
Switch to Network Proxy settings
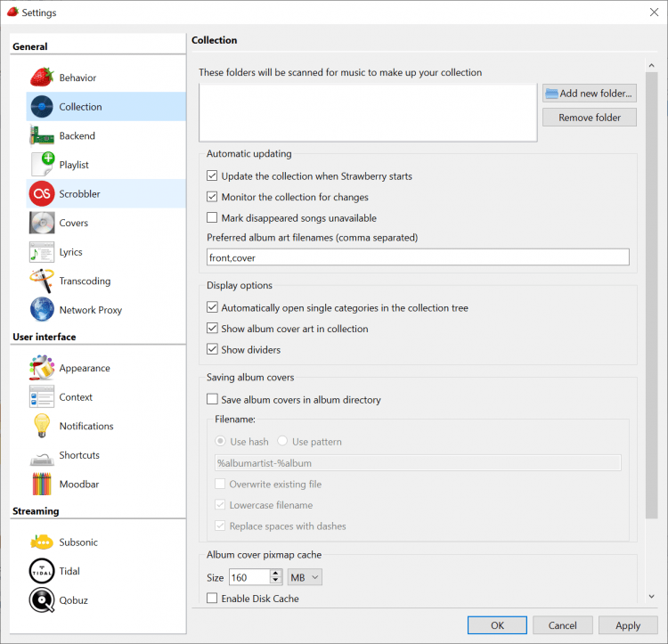pyautogui.click(x=90, y=310)
